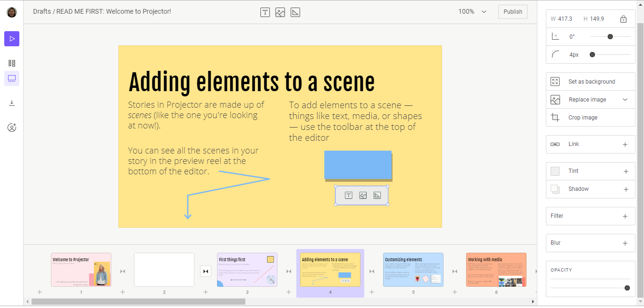
Task: Select the blank scene 2 thumbnail
Action: [164, 270]
